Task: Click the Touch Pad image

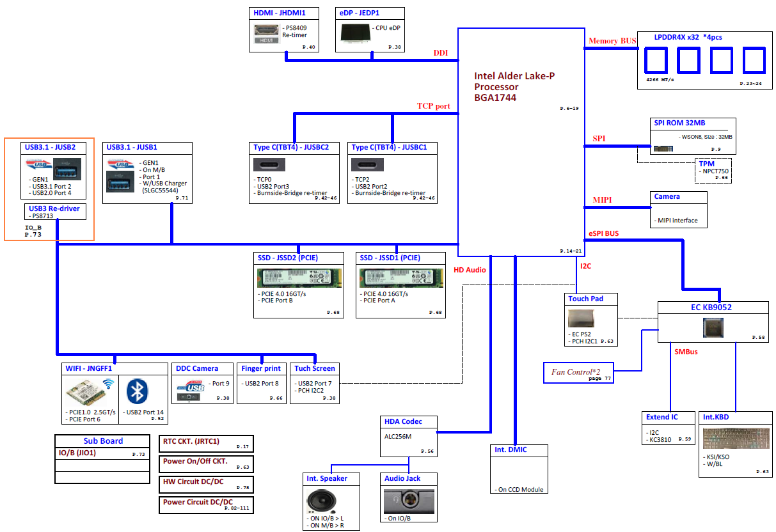Action: click(x=582, y=318)
